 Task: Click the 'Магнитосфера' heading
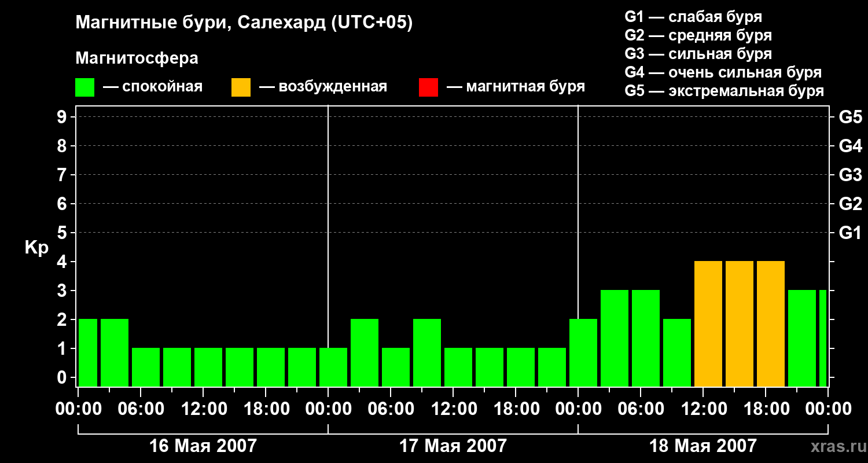tap(137, 58)
